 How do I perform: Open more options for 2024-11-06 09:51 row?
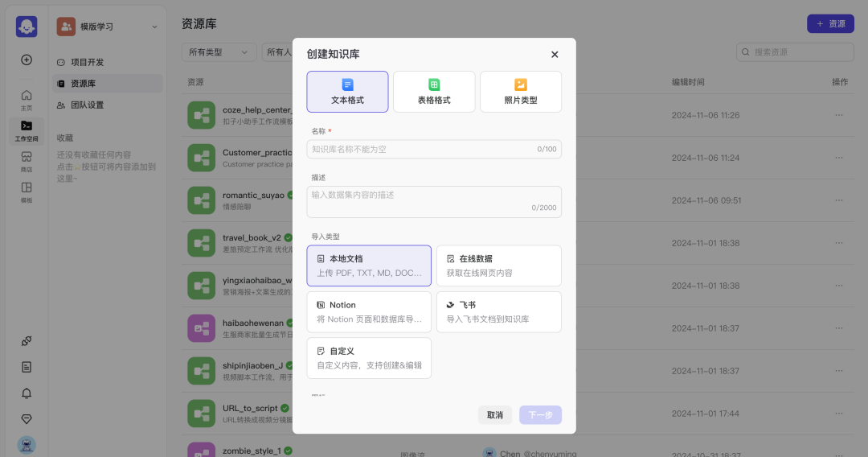point(839,200)
